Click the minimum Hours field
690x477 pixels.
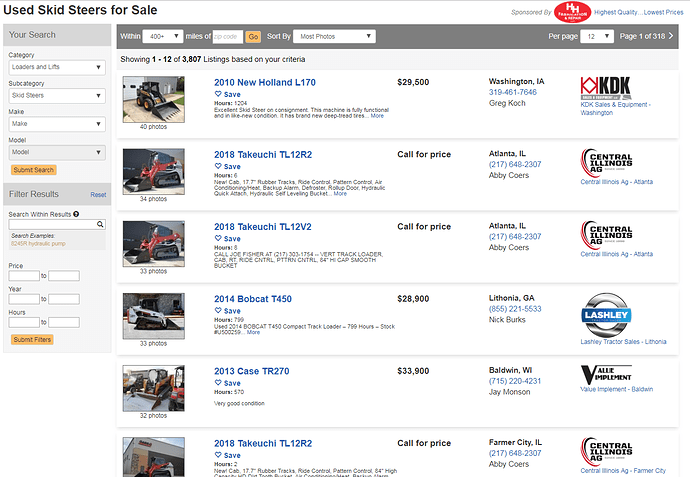(x=24, y=323)
